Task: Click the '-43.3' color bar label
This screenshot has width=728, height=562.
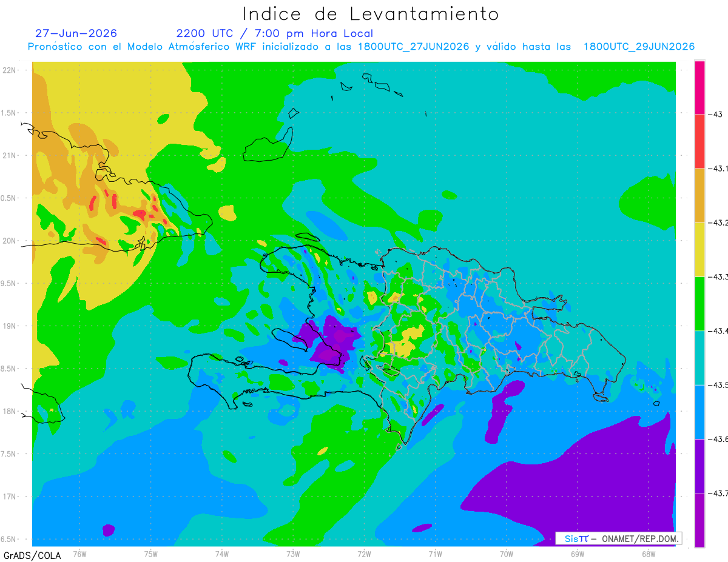Action: click(718, 276)
